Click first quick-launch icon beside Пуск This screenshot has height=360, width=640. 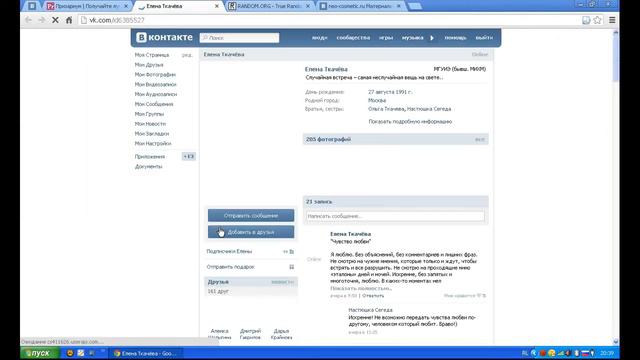pos(70,353)
